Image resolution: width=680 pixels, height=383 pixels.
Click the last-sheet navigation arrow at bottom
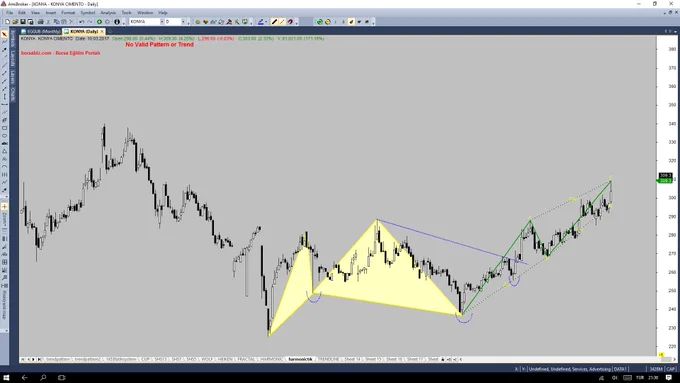[39, 360]
